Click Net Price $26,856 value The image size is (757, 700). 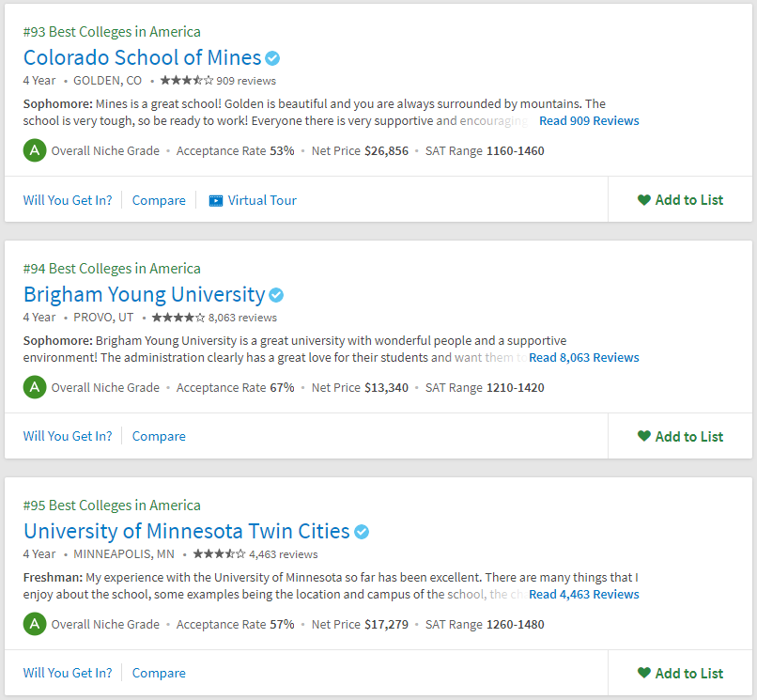[386, 150]
